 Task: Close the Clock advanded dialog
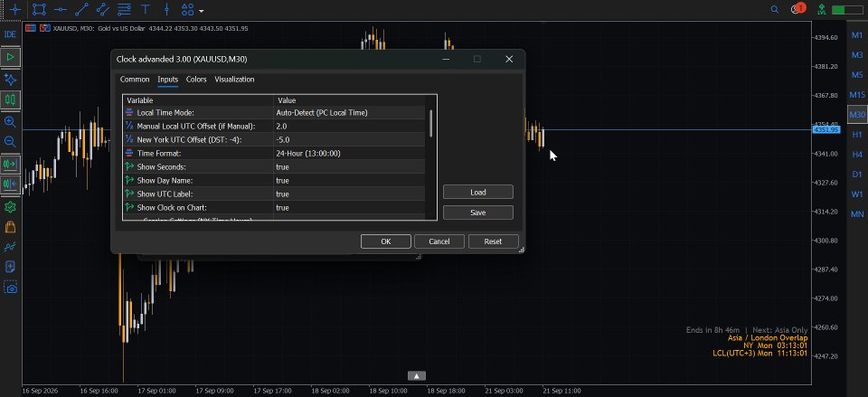(x=509, y=60)
